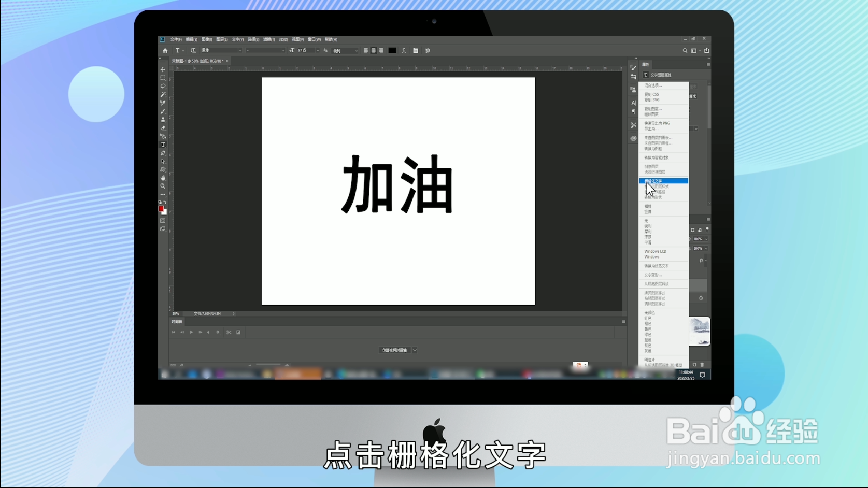Select the Brush tool
The height and width of the screenshot is (488, 868).
[x=163, y=111]
